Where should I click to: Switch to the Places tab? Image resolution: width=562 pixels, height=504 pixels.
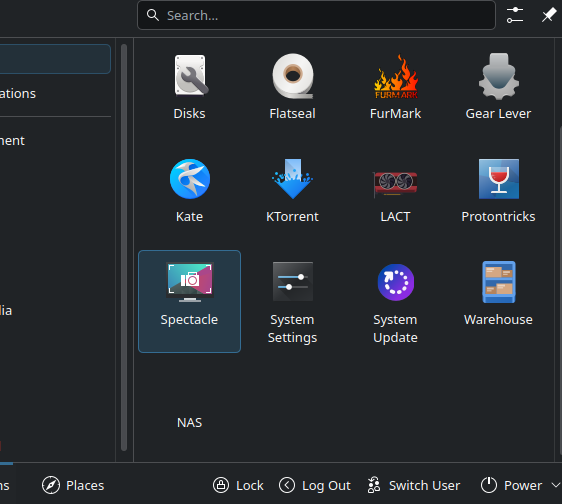point(73,485)
